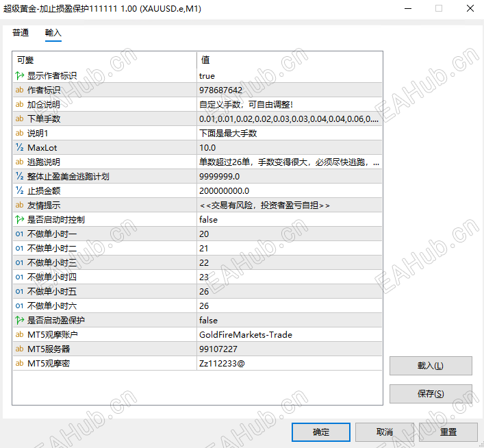484x448 pixels.
Task: Click the 保存(S) button
Action: (x=431, y=394)
